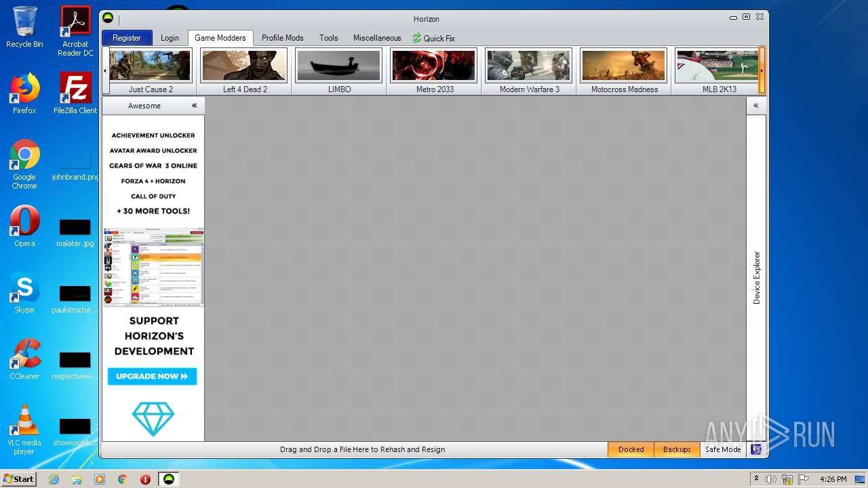868x488 pixels.
Task: Open the volume control in the tray
Action: (771, 479)
